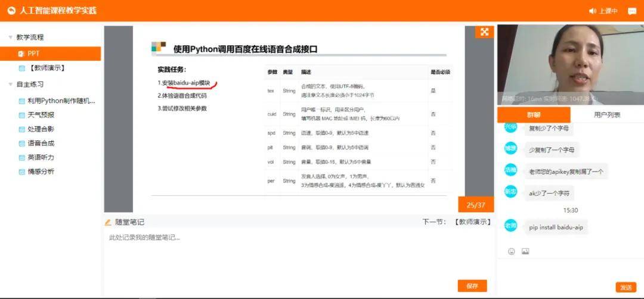Open the chat bubble icon in header
Screen dimensions: 644x299
tap(632, 11)
